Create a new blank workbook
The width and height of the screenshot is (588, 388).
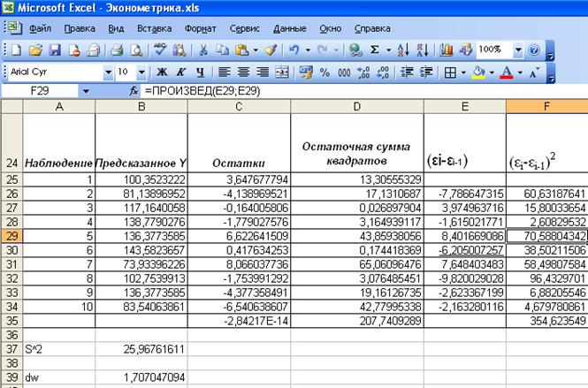(x=17, y=49)
